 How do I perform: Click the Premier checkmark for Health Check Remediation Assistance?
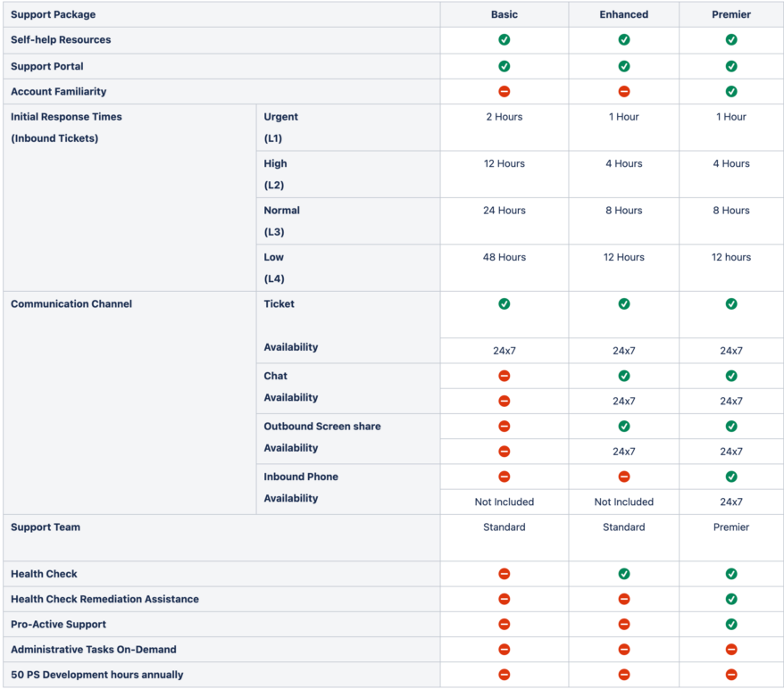click(731, 599)
